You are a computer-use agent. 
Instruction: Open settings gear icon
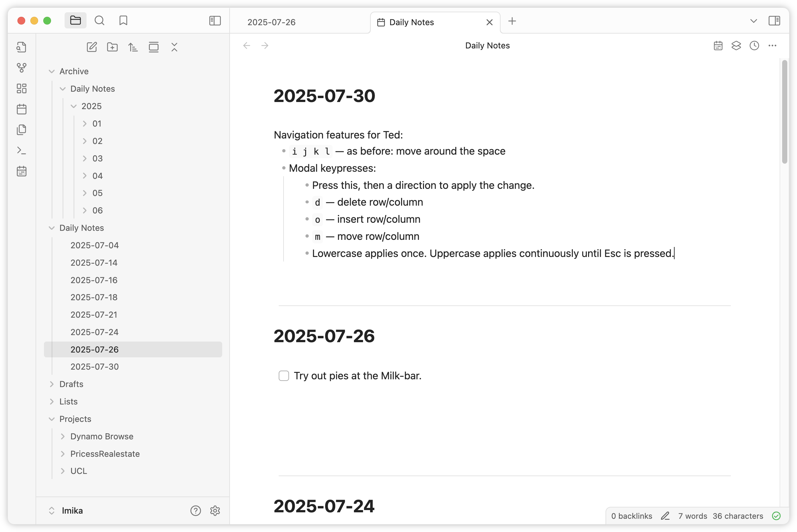tap(215, 511)
